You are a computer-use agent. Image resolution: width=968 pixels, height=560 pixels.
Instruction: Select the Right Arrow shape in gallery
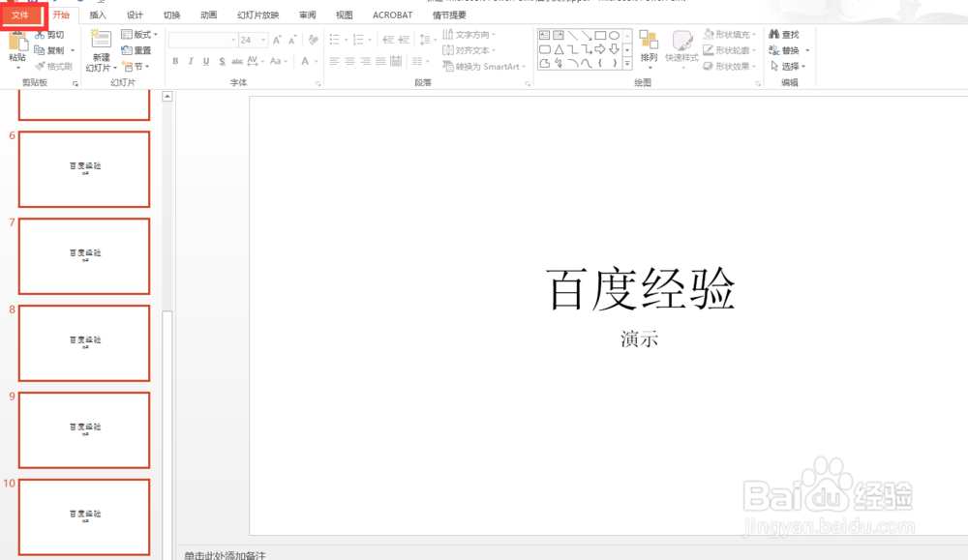600,49
